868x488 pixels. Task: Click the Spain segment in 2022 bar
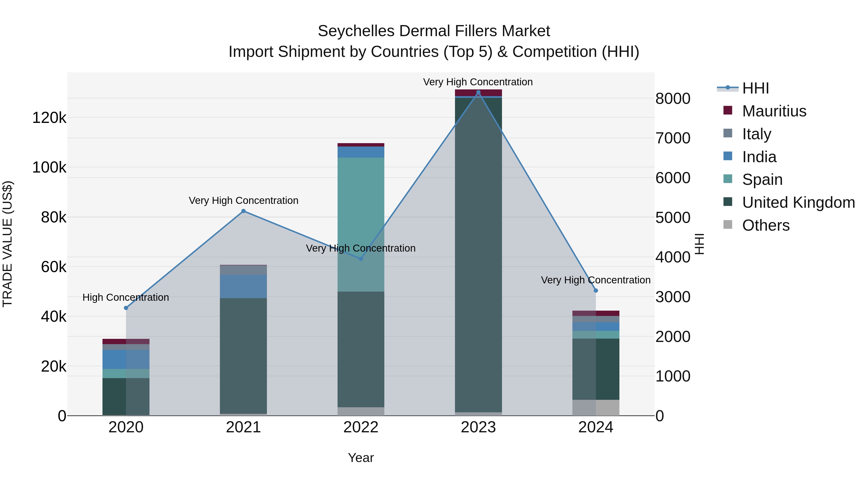tap(361, 225)
